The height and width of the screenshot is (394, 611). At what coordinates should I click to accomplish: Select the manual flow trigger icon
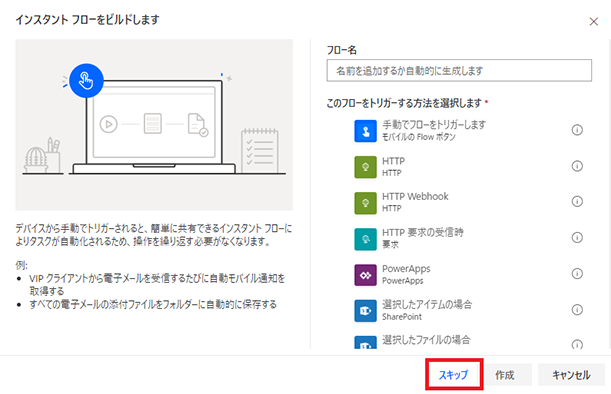365,131
